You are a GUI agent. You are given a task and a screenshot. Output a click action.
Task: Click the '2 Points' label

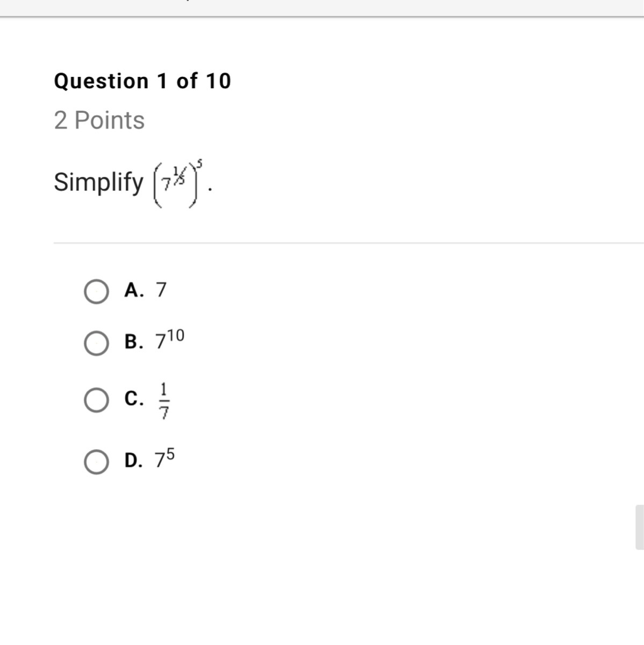[x=99, y=120]
